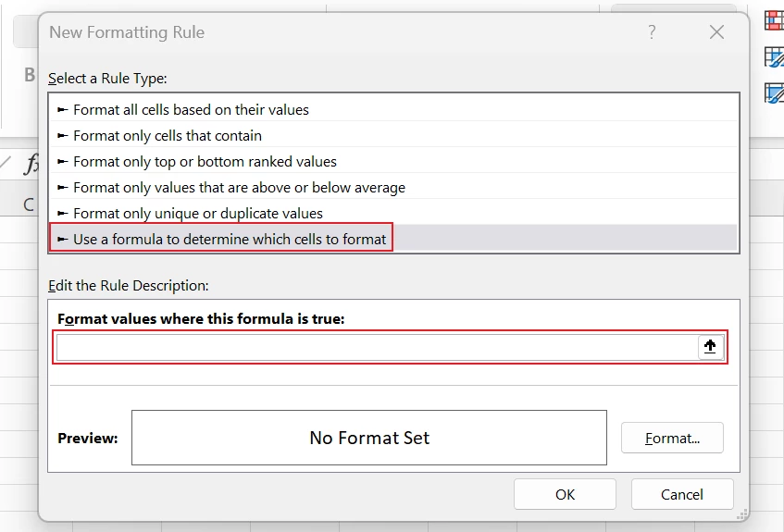Select 'Format only unique or duplicate values'
The height and width of the screenshot is (532, 784).
tap(197, 213)
